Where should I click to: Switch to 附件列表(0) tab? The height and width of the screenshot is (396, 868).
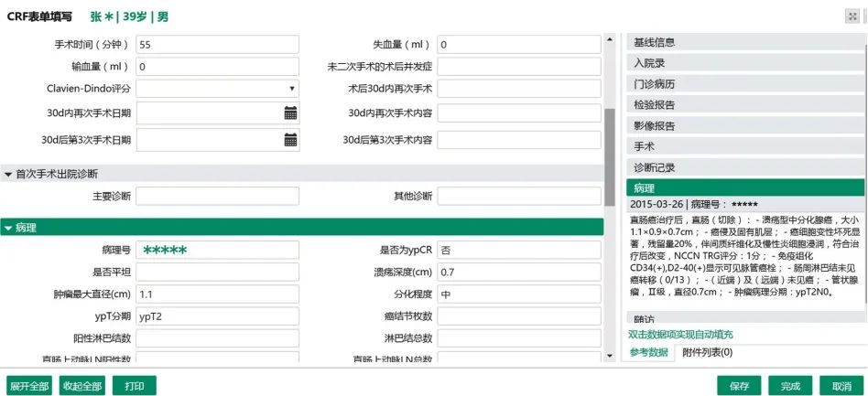[x=708, y=352]
